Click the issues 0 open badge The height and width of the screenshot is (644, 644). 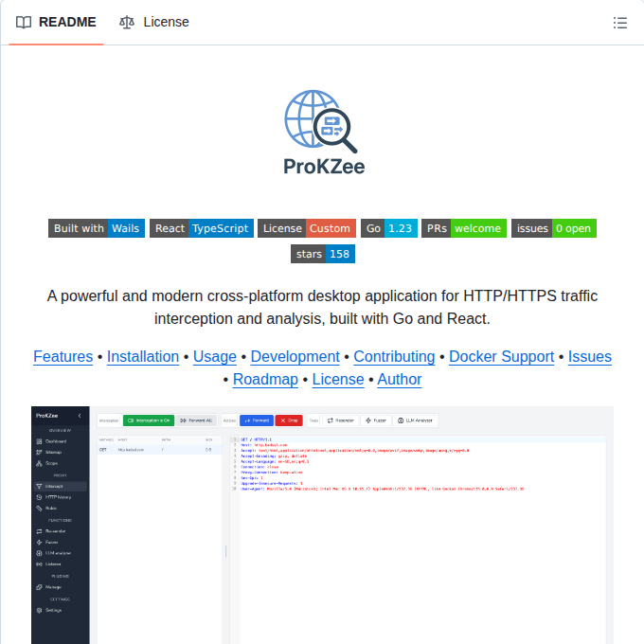pyautogui.click(x=554, y=228)
